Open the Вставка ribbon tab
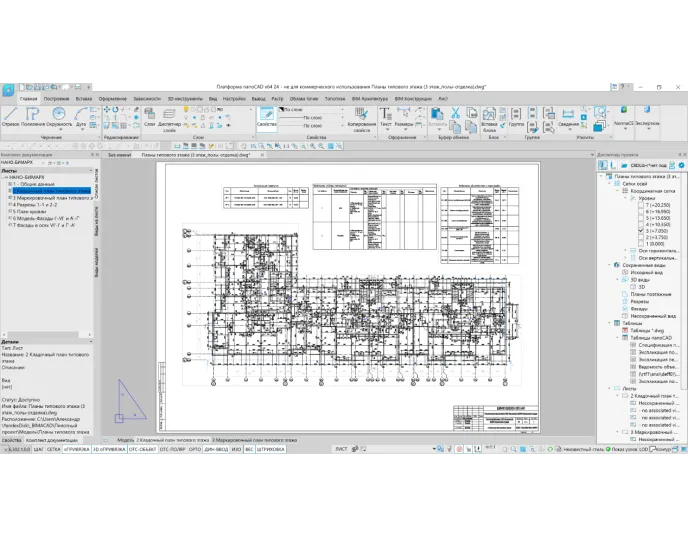 click(84, 99)
